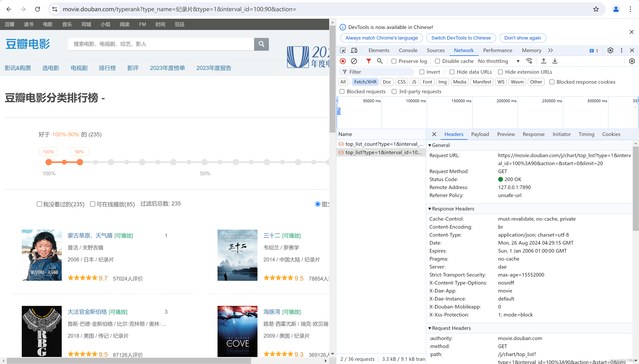Toggle the red filter funnel icon
Viewport: 639px width, 364px height.
click(x=369, y=61)
